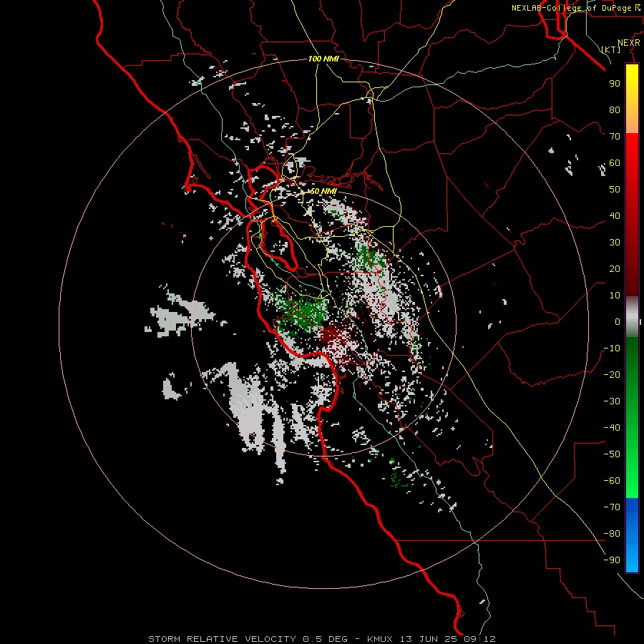The height and width of the screenshot is (644, 644).
Task: Click the 0 value on the velocity scale
Action: [x=618, y=321]
